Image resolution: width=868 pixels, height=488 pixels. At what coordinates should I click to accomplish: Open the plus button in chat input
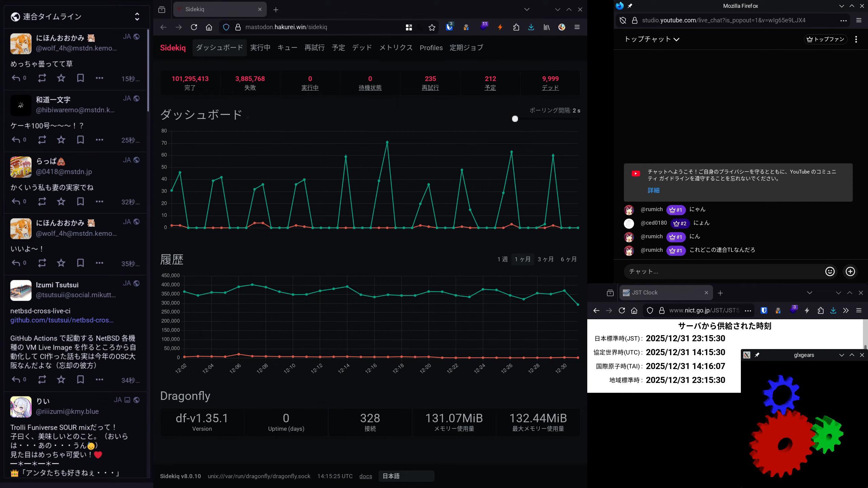[850, 271]
